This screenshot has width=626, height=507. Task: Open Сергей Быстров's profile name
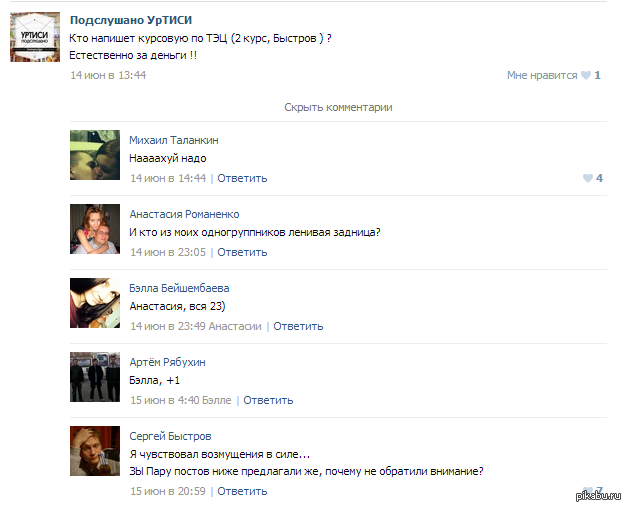tap(170, 436)
